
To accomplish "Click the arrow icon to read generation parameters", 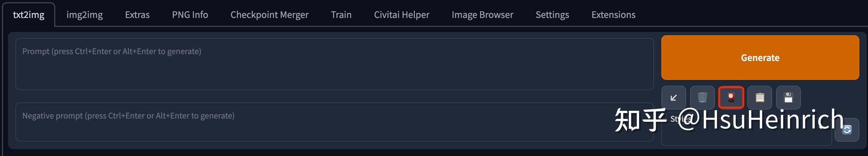I will point(673,98).
